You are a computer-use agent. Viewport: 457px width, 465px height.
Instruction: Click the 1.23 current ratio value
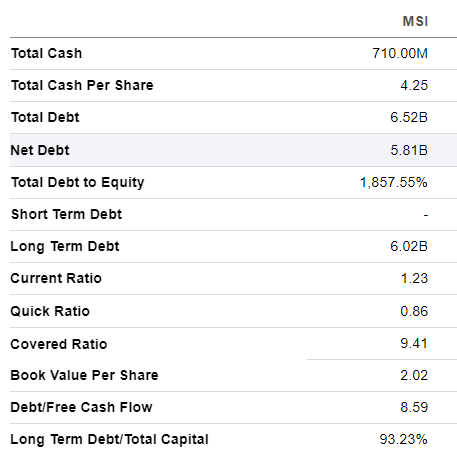tap(414, 278)
